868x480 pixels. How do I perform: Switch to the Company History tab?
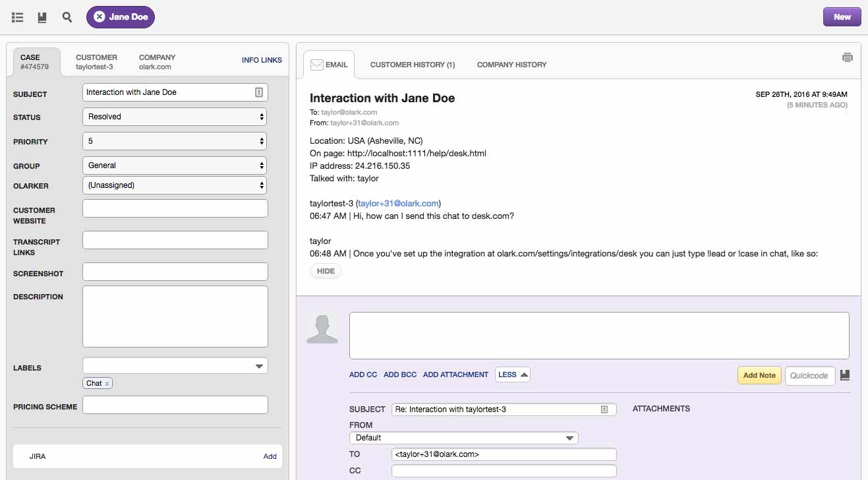pos(511,65)
